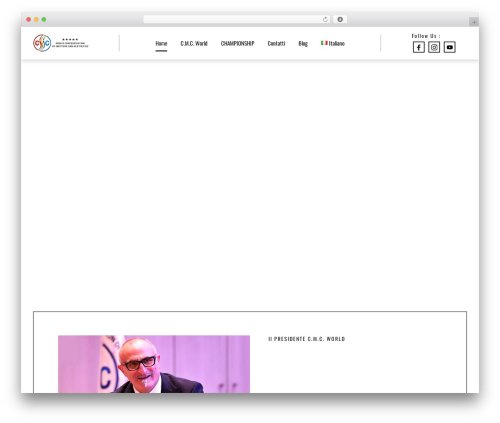Reload page via browser refresh icon

click(325, 19)
